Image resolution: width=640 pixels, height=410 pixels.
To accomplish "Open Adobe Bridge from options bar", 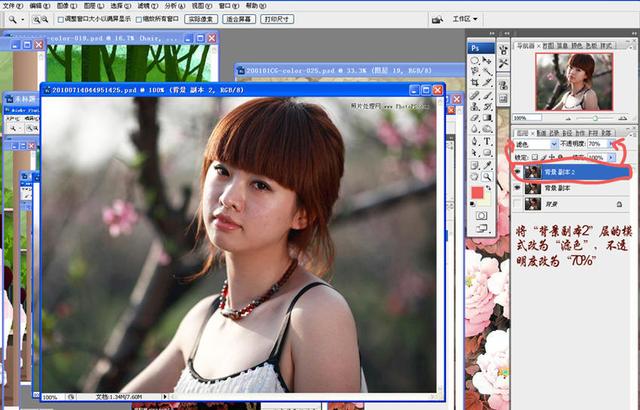I will (x=437, y=19).
